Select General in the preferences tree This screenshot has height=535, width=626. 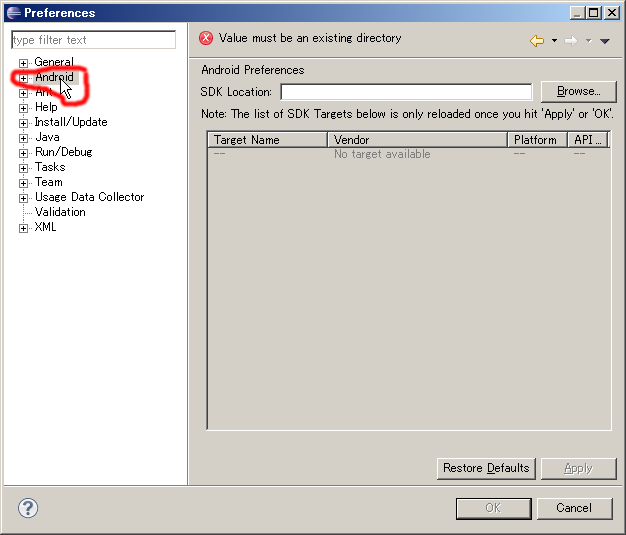pyautogui.click(x=54, y=62)
